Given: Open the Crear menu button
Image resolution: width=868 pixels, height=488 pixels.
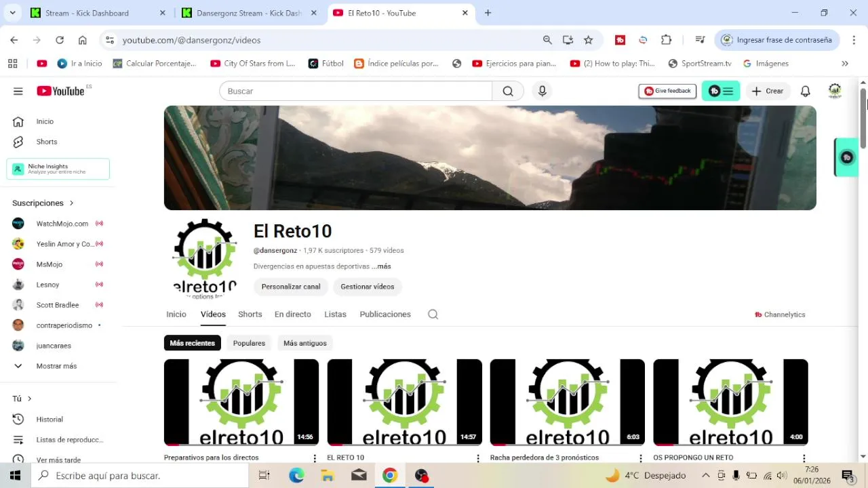Looking at the screenshot, I should (x=768, y=91).
